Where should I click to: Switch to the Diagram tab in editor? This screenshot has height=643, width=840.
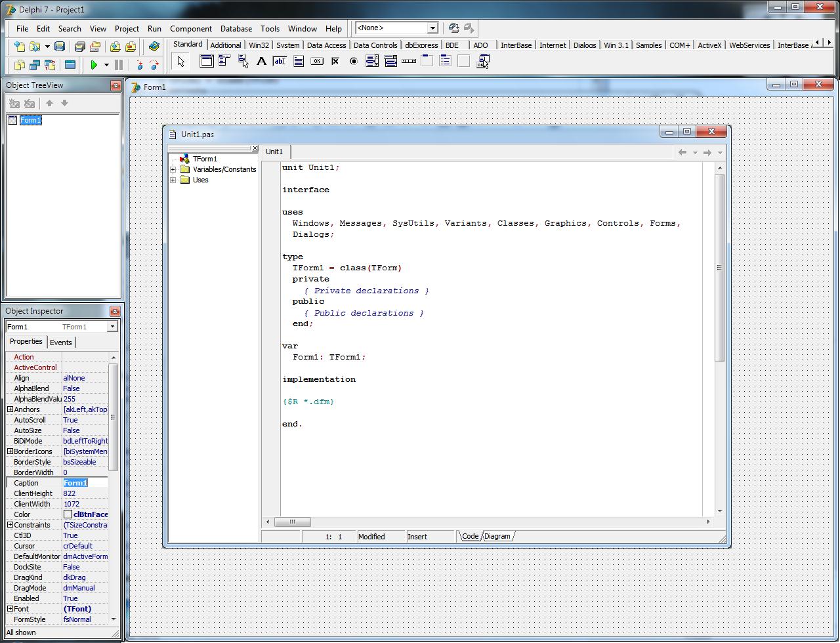(x=497, y=537)
